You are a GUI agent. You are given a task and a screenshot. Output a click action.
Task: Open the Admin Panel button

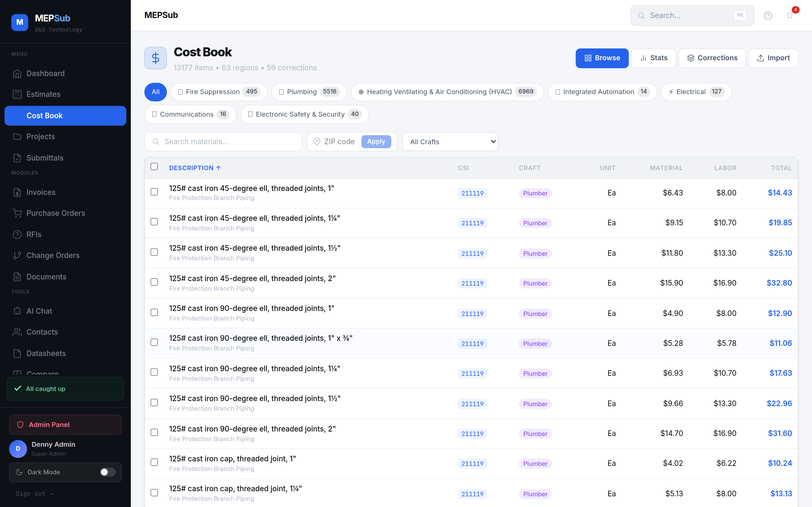(65, 424)
